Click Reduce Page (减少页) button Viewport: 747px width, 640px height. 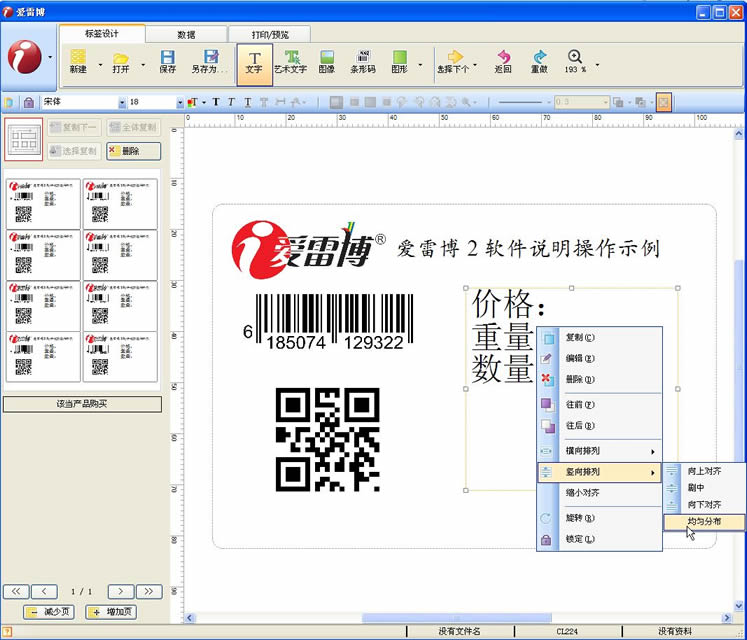(x=49, y=612)
